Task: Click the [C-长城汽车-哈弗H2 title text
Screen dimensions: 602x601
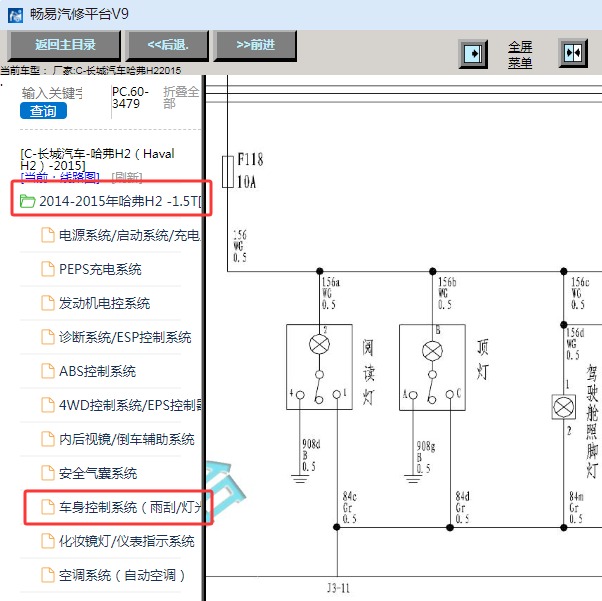Action: (97, 159)
